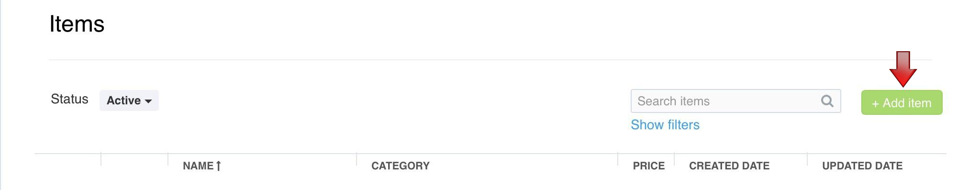This screenshot has height=190, width=980.
Task: Click the plus sign on Add item
Action: (875, 103)
